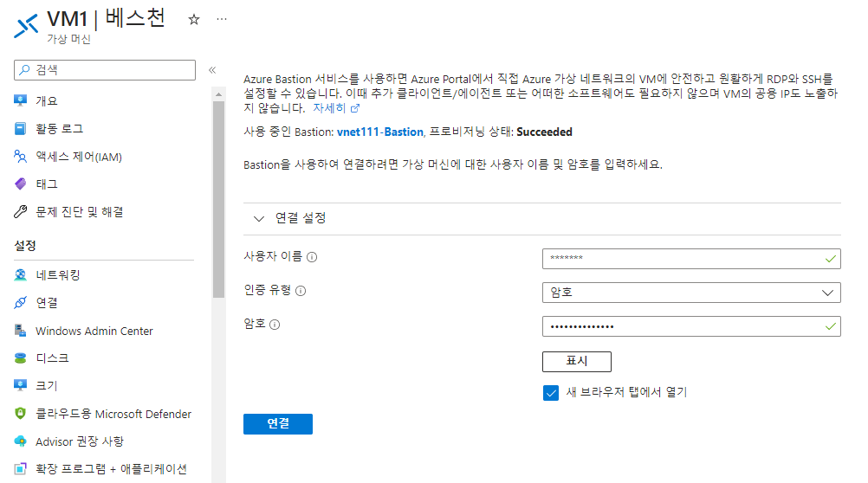This screenshot has height=483, width=868.
Task: Open the vnet111-Bastion link
Action: point(379,132)
